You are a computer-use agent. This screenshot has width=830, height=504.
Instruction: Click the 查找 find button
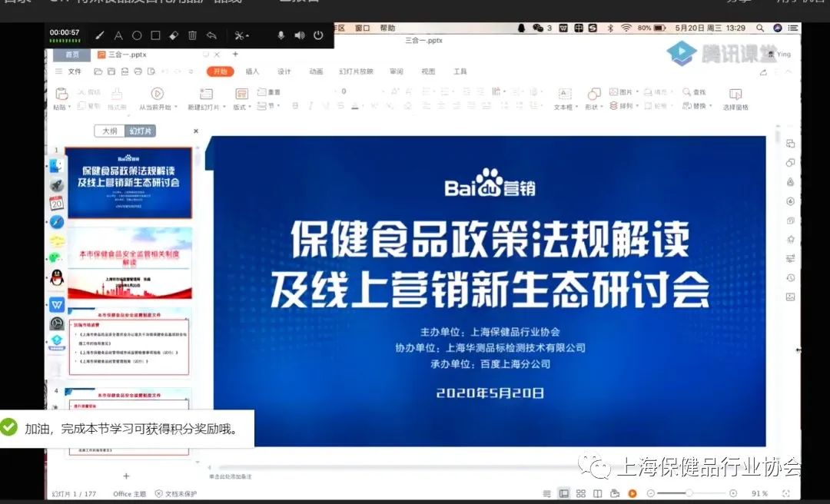(695, 92)
